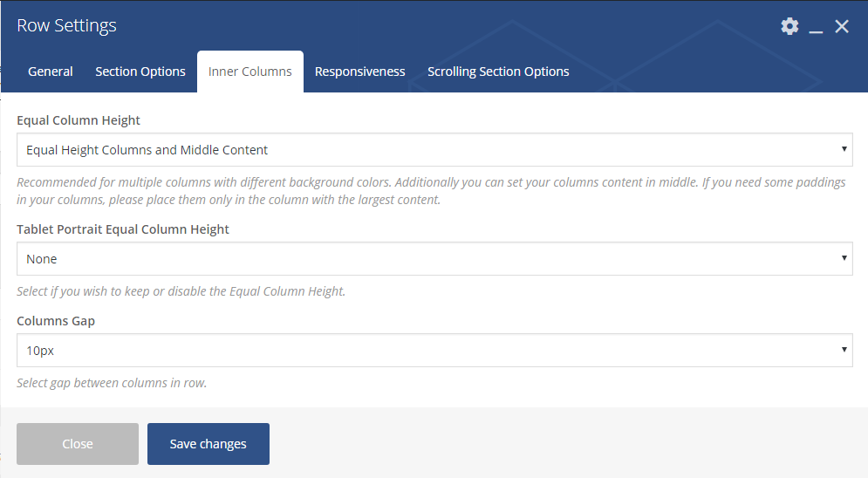Screen dimensions: 868x478
Task: Click the keep or disable Equal Height hint
Action: (x=181, y=291)
